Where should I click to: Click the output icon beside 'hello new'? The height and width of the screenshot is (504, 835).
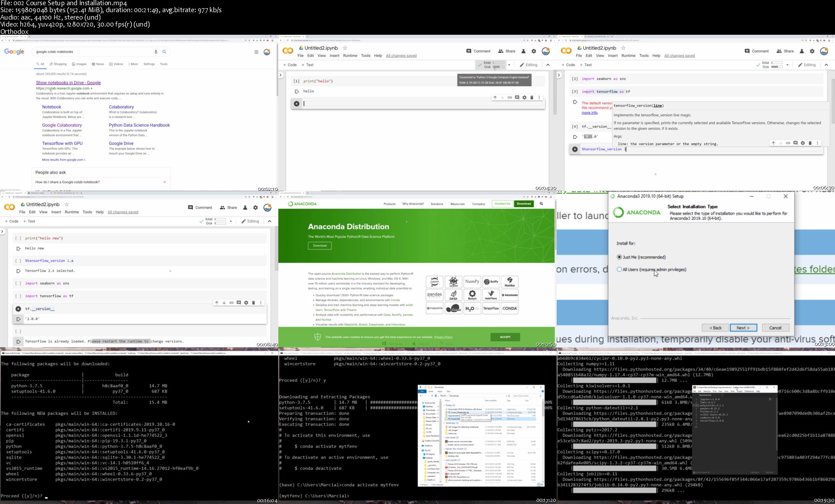tap(18, 249)
